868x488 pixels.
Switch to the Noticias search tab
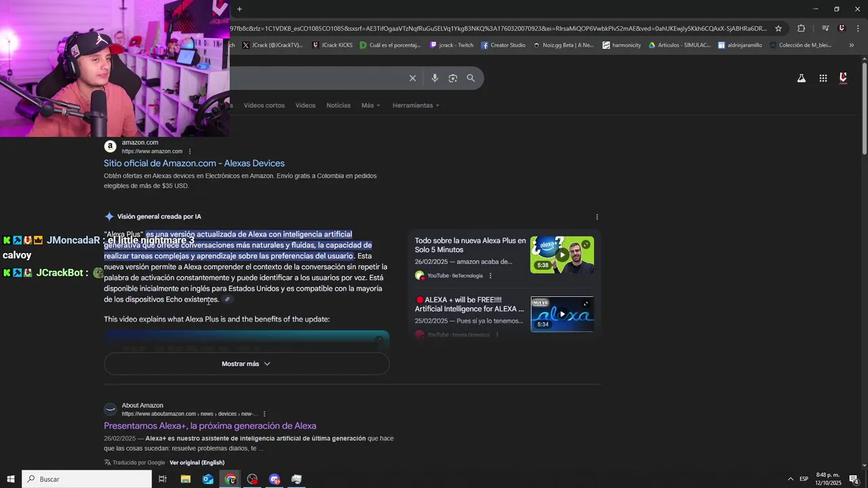point(338,106)
